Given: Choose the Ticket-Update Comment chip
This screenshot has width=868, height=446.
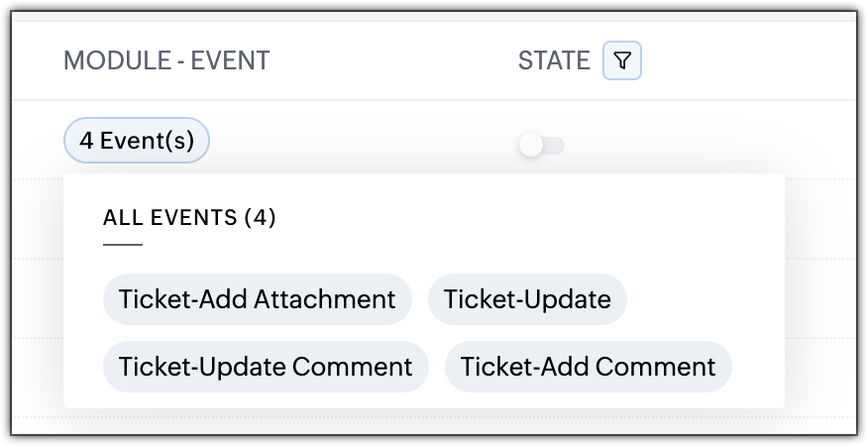Looking at the screenshot, I should 266,367.
